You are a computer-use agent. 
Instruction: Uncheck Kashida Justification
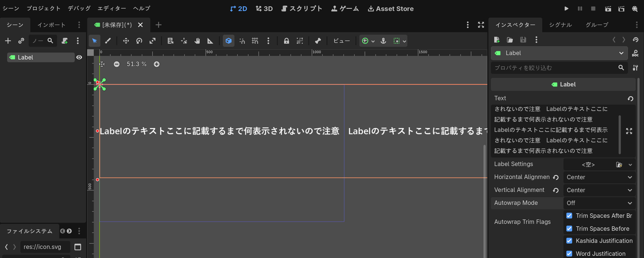[569, 241]
